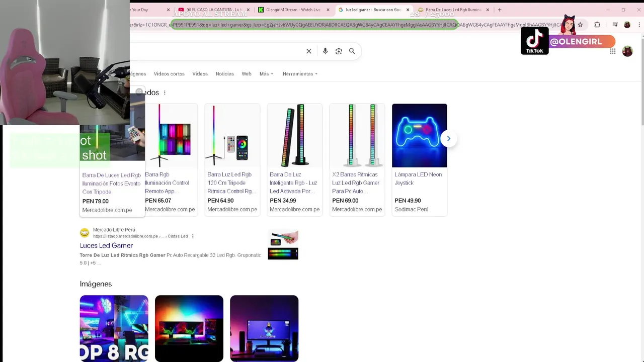This screenshot has height=362, width=644.
Task: Open the 'Web' search filter
Action: pos(247,74)
